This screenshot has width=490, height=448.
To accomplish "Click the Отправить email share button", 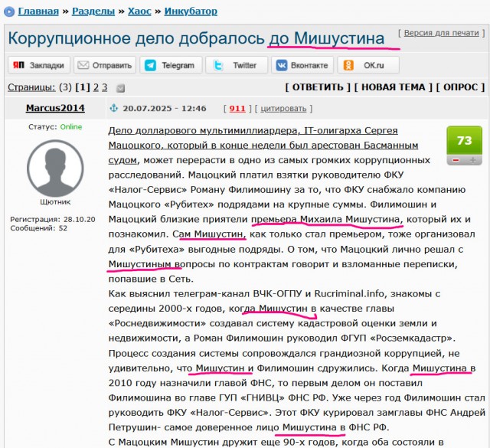I will point(105,65).
